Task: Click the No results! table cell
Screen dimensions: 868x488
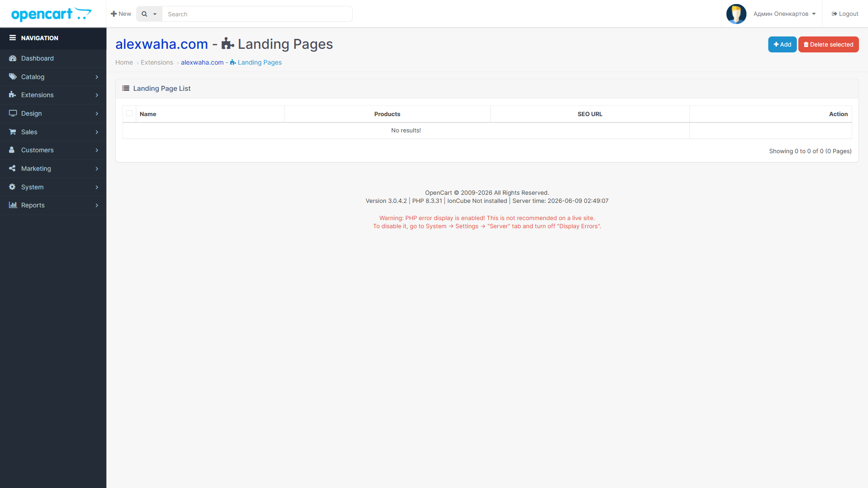Action: point(406,130)
